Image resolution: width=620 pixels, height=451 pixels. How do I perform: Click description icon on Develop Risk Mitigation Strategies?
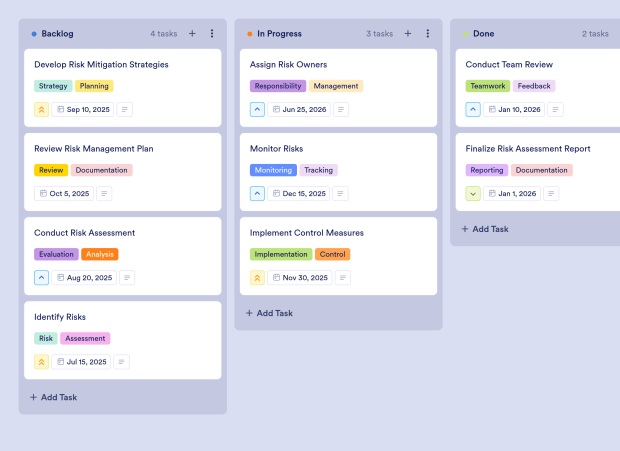coord(126,109)
